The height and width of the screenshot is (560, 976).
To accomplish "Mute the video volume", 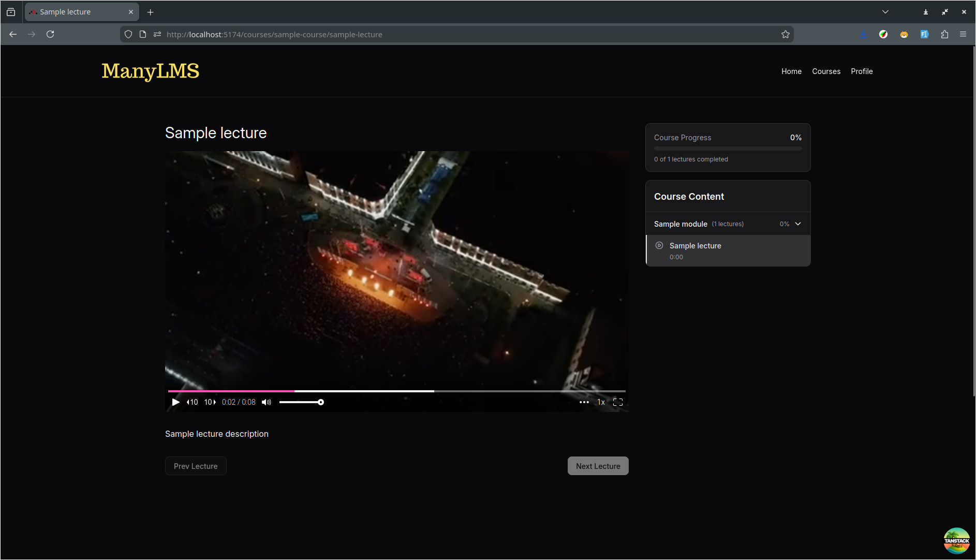I will coord(266,402).
